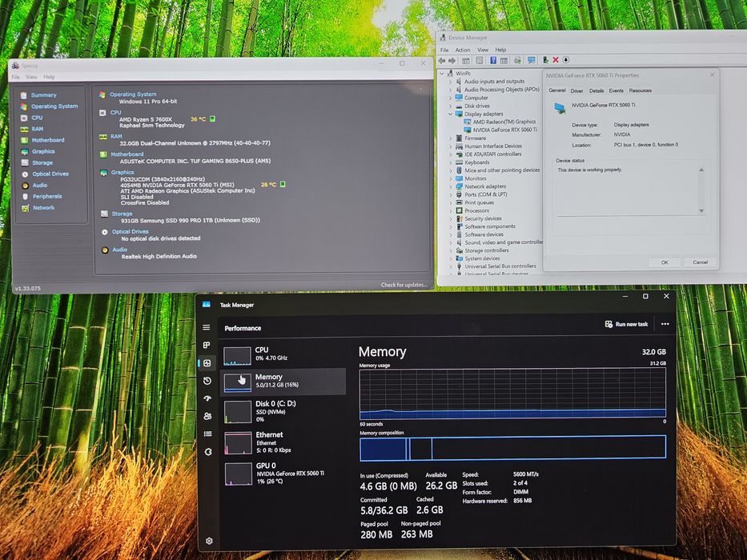This screenshot has width=747, height=560.
Task: Expand Audio inputs and outputs node
Action: point(450,82)
